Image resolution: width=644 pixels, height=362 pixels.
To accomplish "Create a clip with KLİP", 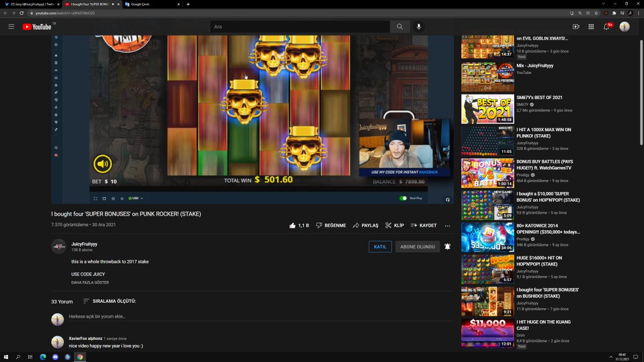I will pos(394,225).
